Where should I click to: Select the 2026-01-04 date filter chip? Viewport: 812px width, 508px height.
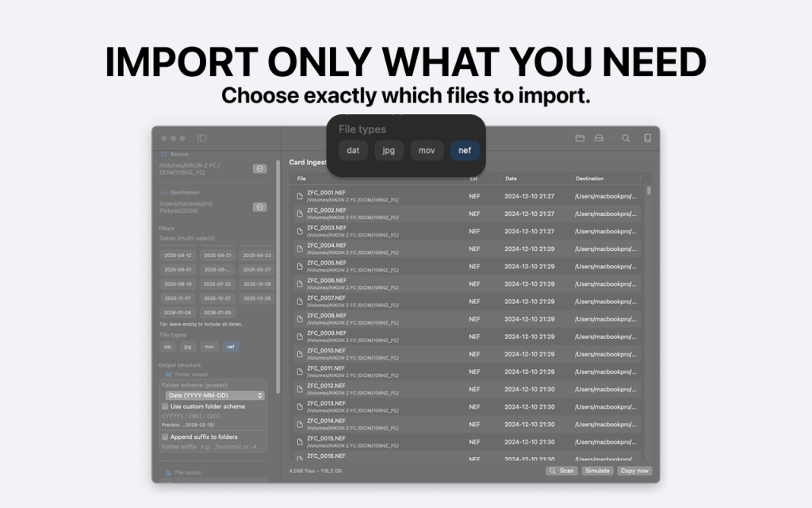pyautogui.click(x=178, y=313)
